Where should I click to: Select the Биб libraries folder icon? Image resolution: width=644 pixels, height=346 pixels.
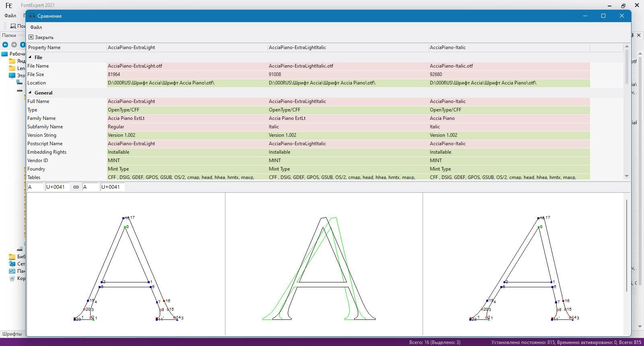12,257
